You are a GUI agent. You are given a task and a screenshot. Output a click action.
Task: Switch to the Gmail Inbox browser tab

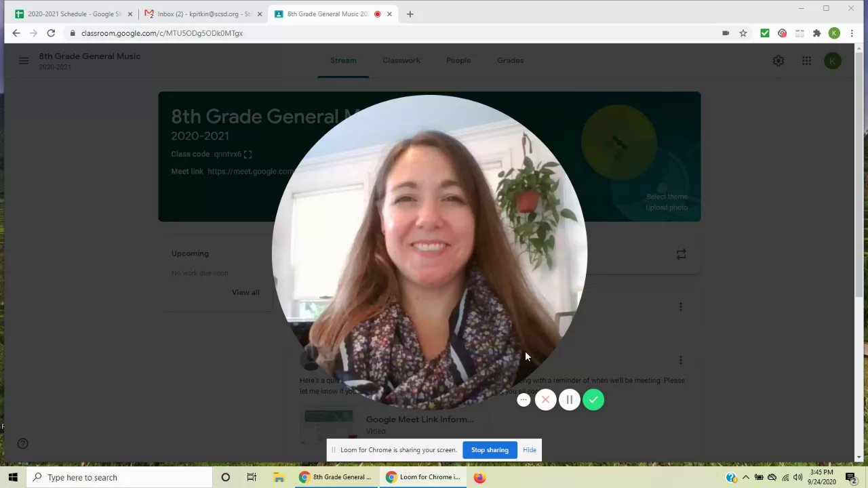pos(201,14)
